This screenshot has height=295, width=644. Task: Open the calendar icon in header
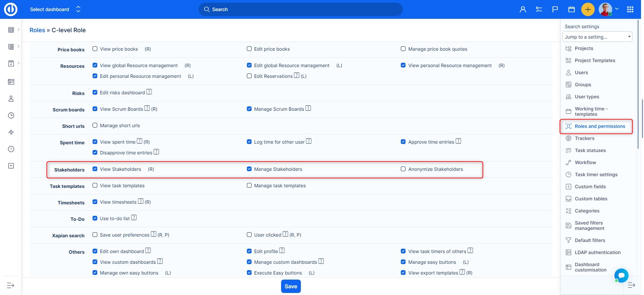click(572, 9)
